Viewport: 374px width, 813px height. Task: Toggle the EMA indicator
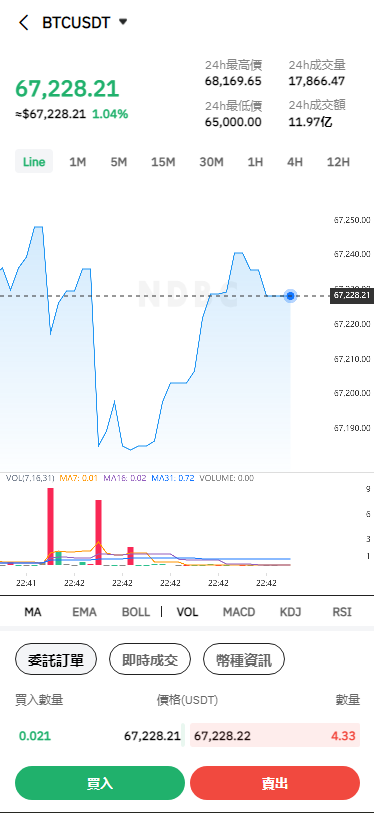[85, 612]
